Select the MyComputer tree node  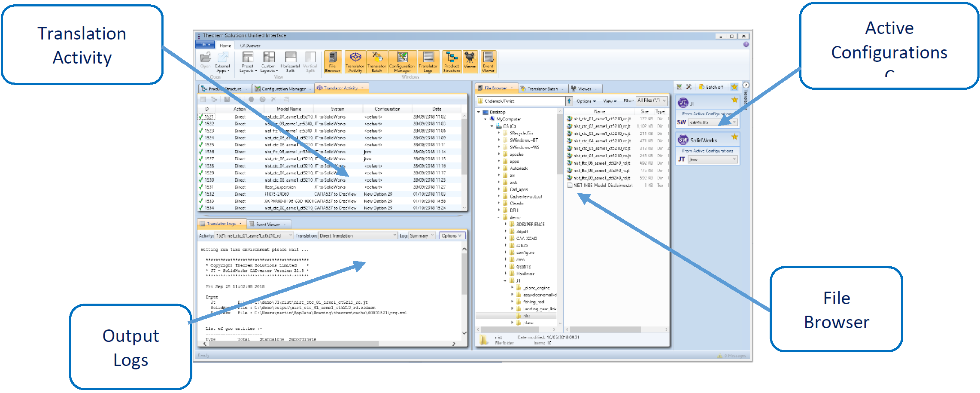(505, 119)
